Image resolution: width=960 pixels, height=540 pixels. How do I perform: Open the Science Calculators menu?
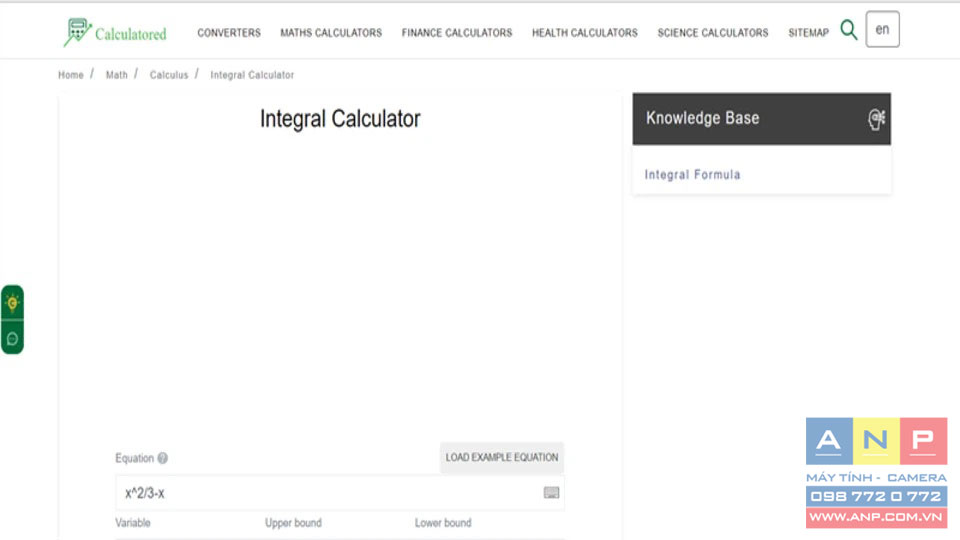[713, 32]
